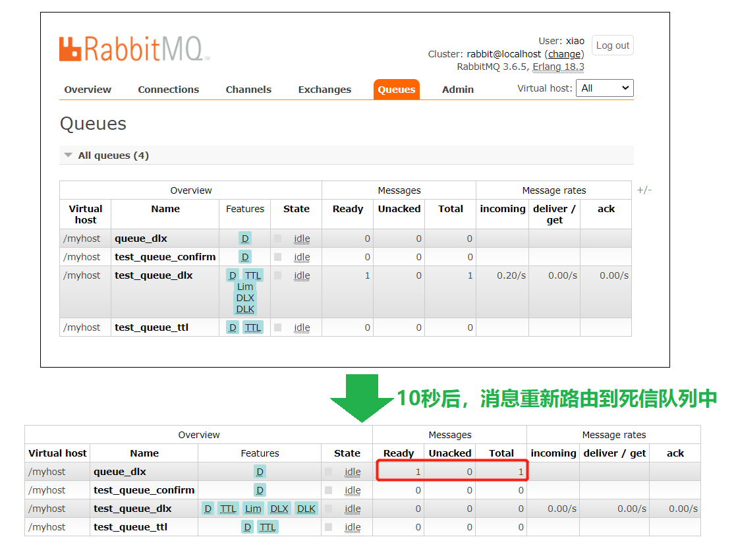736x560 pixels.
Task: Click the DLK badge on test_queue_dlx
Action: pos(244,309)
